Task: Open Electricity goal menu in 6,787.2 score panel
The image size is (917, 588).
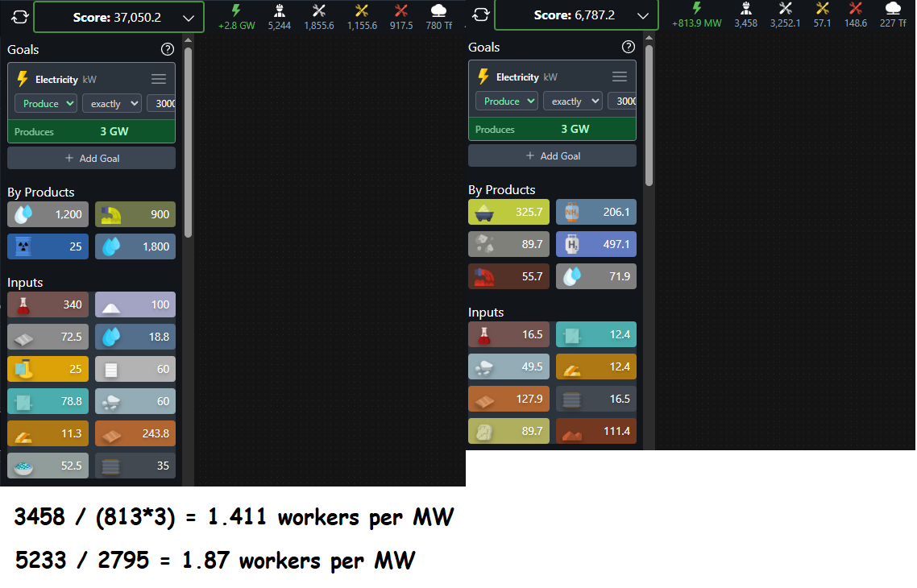Action: click(x=620, y=77)
